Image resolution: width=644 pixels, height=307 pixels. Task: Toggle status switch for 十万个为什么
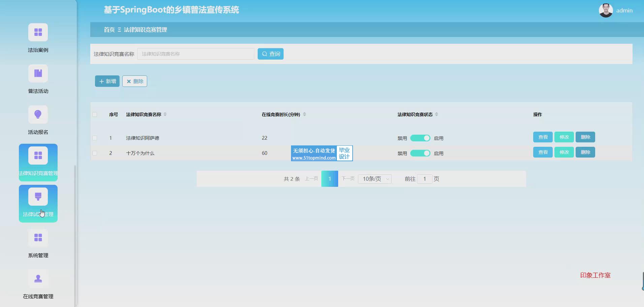tap(420, 153)
